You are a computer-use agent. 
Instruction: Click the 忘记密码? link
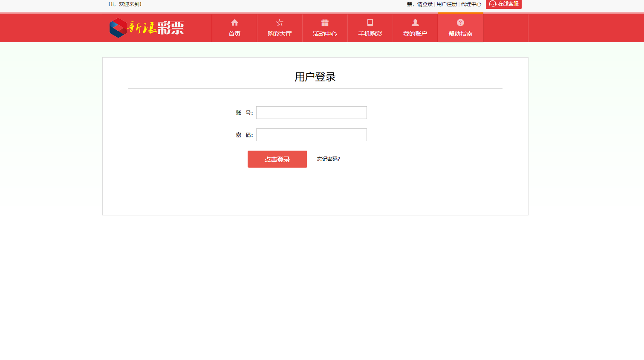click(x=328, y=159)
